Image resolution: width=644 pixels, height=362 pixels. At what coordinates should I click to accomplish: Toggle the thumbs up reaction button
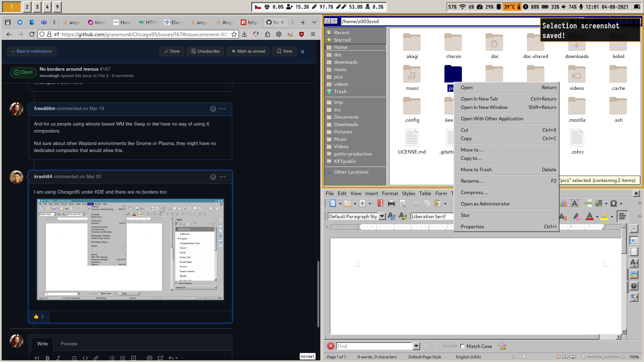click(x=39, y=317)
